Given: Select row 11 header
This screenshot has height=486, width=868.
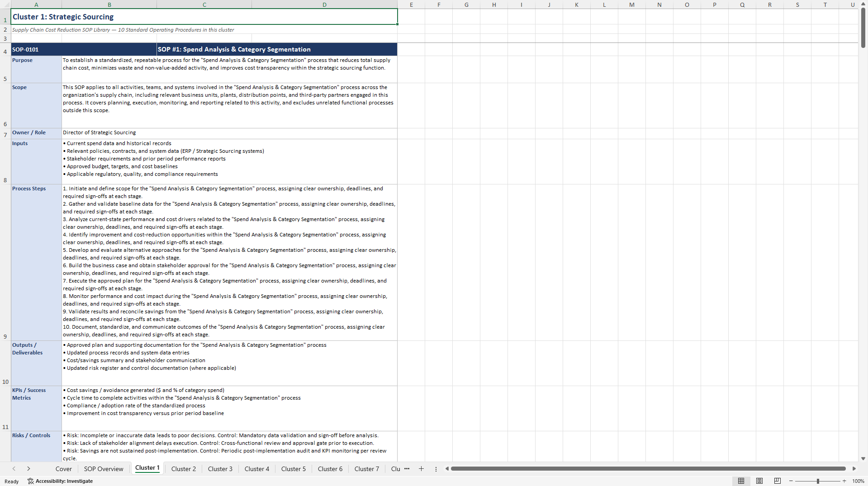Looking at the screenshot, I should (x=5, y=408).
